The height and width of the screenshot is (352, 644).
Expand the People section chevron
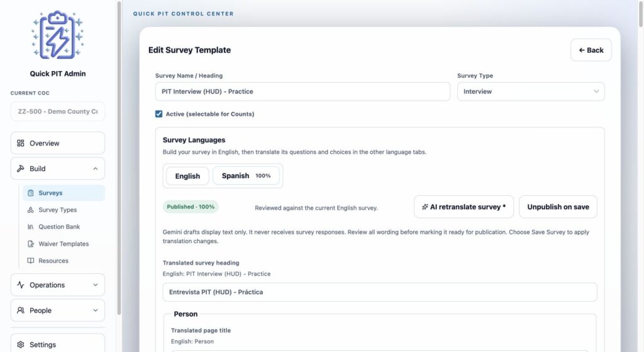coord(96,310)
